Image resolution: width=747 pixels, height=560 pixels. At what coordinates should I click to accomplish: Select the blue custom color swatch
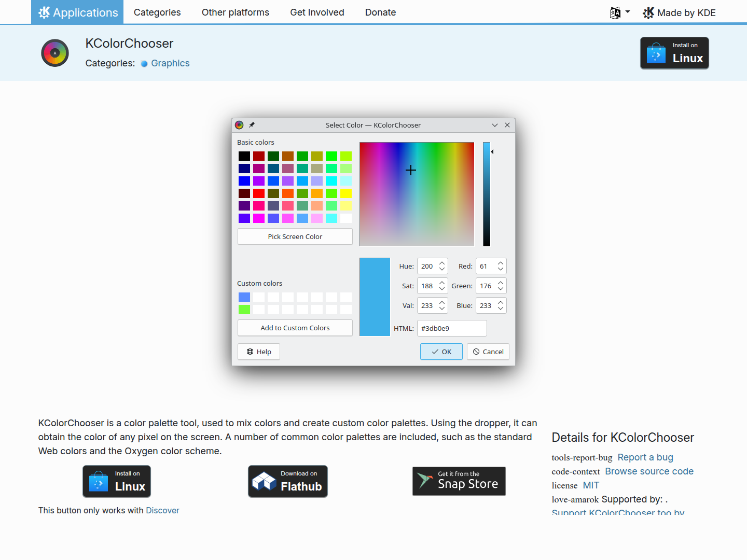coord(244,297)
